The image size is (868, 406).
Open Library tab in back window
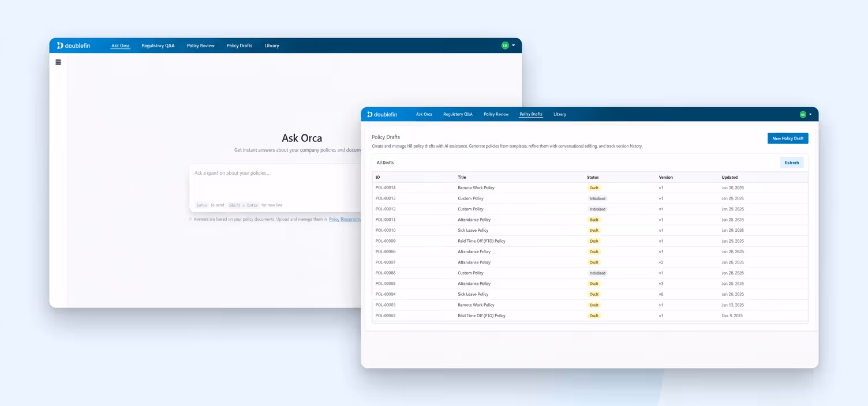(272, 46)
